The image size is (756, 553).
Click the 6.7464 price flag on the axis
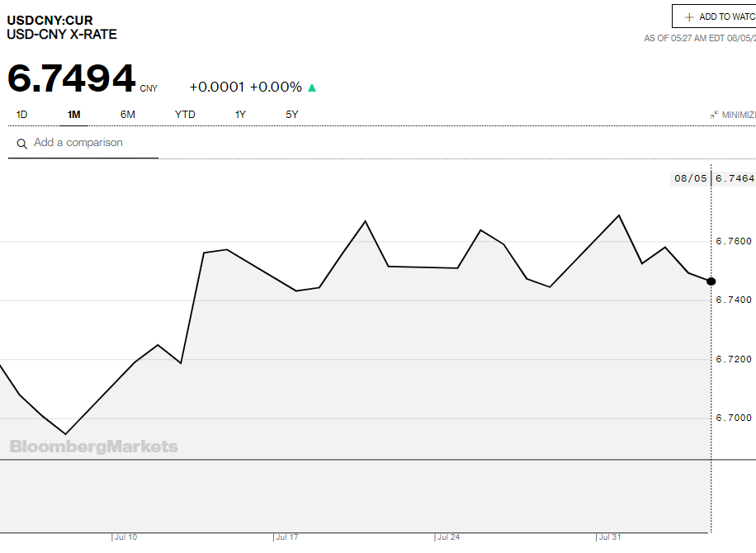point(735,178)
